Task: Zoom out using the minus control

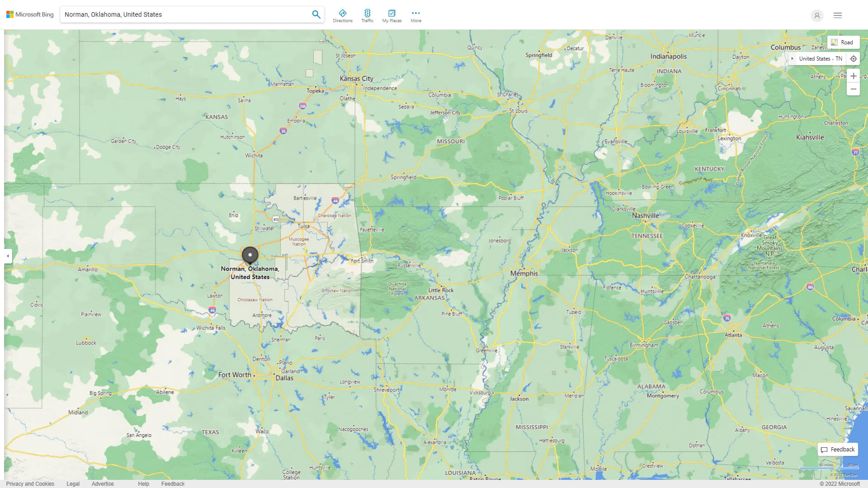Action: coord(854,89)
